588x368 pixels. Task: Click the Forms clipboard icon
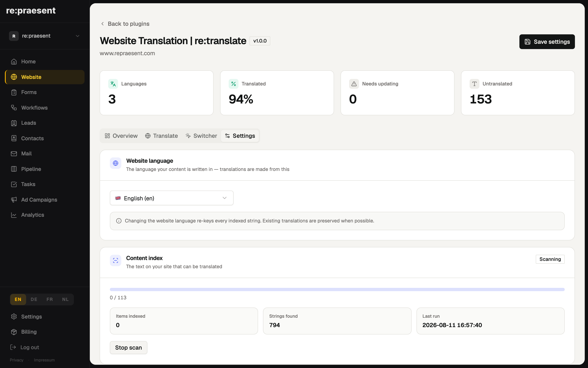click(x=14, y=92)
